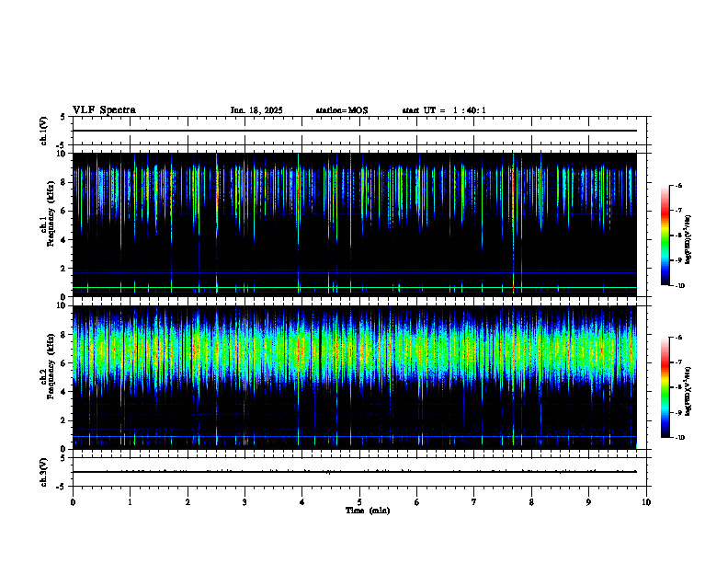Viewport: 728px width, 563px height.
Task: Click the '3' tick on the time axis
Action: pos(245,502)
